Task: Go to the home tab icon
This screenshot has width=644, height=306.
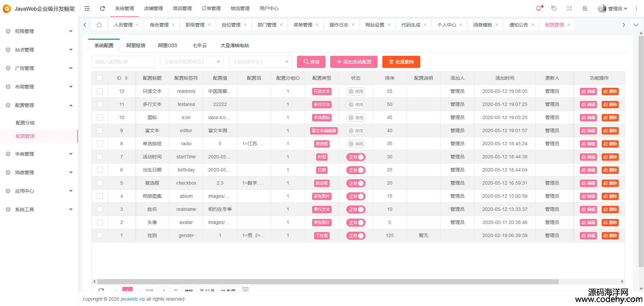Action: click(99, 25)
